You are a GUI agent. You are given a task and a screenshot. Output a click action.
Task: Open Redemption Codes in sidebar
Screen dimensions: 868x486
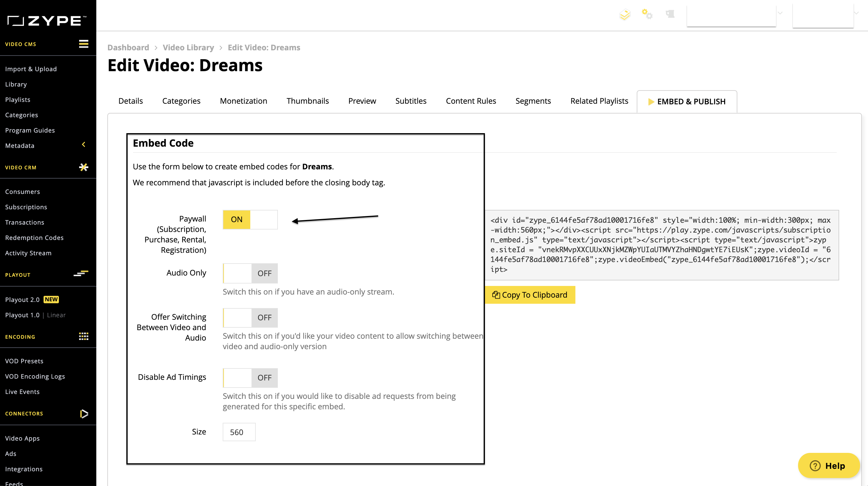(34, 237)
